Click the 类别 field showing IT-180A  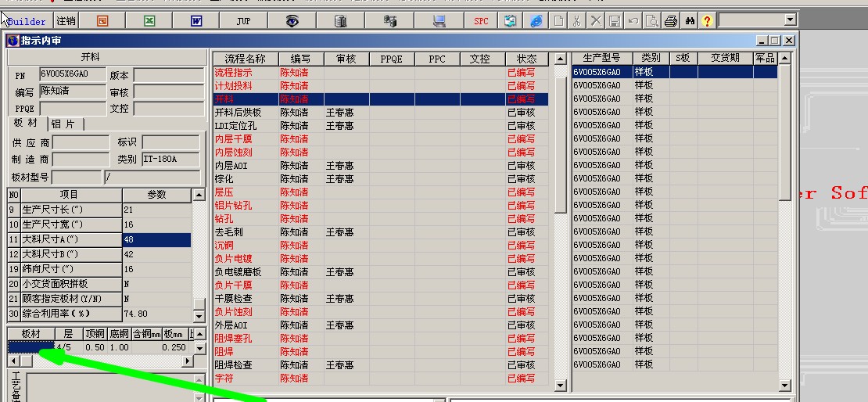click(170, 160)
